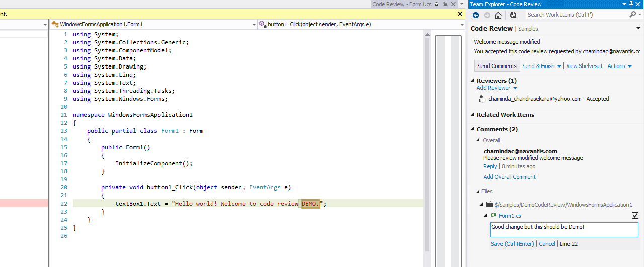This screenshot has height=267, width=644.
Task: Click Add Overall Comment link
Action: click(x=510, y=177)
